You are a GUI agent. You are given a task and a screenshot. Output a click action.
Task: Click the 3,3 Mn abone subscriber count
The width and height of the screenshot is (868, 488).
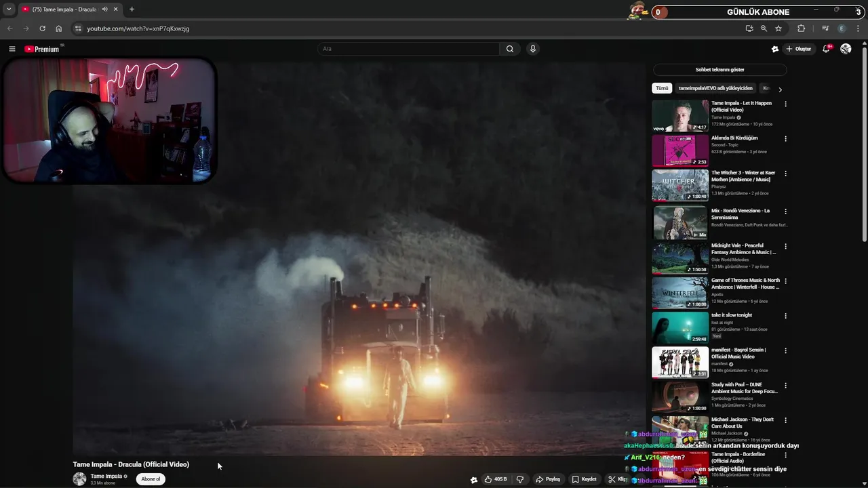tap(103, 483)
